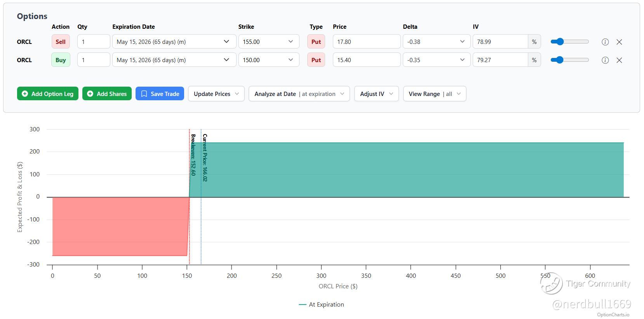Open expiration date dropdown for Buy leg

[174, 60]
